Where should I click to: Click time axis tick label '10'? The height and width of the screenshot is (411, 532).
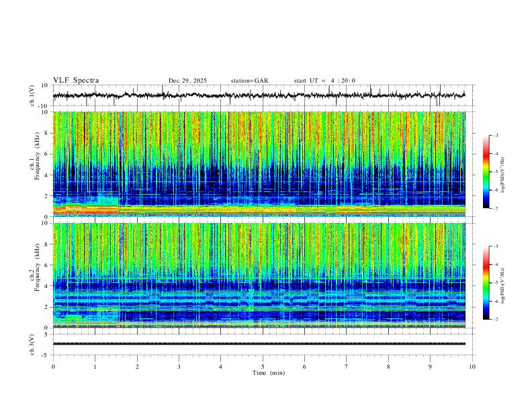[x=472, y=367]
